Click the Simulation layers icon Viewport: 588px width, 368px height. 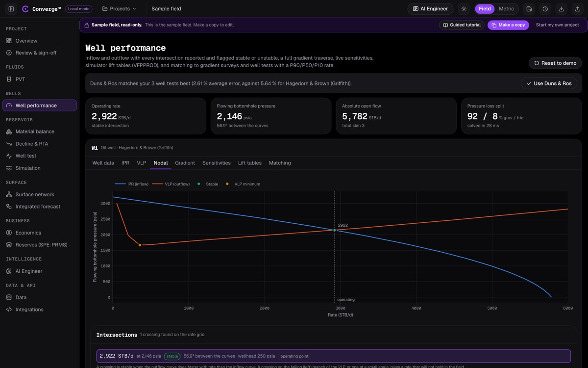(9, 168)
